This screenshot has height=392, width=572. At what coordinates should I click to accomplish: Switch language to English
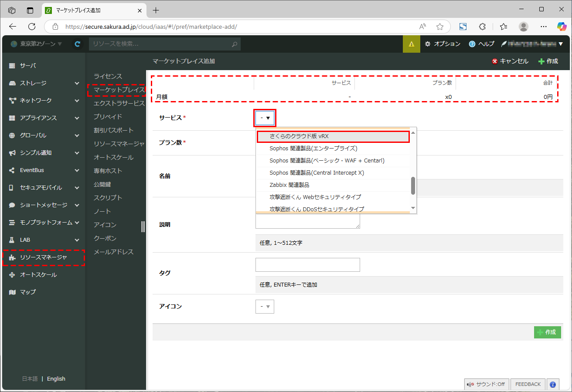(56, 379)
